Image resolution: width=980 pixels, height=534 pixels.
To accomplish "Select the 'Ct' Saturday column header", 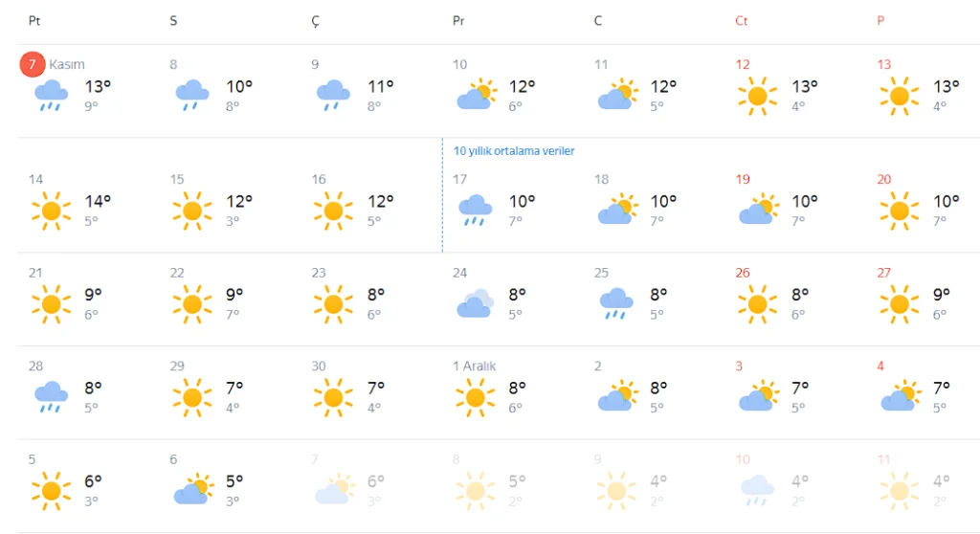I will (741, 21).
